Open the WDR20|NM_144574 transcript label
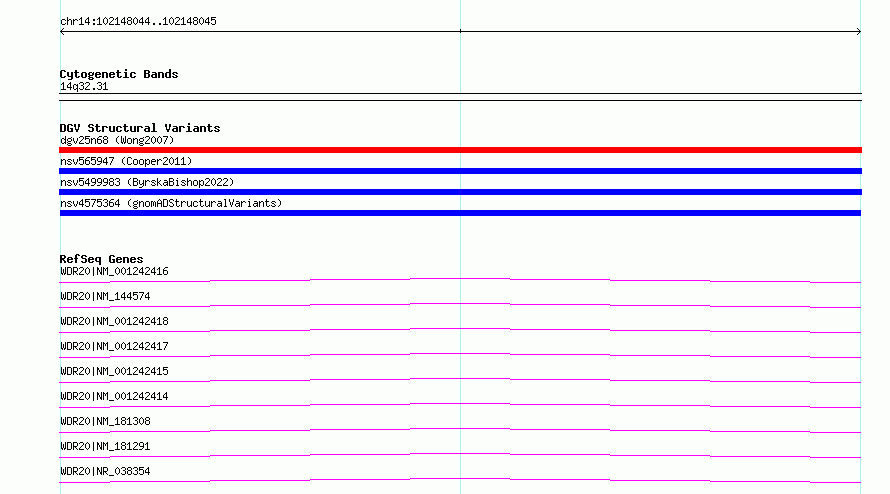Image resolution: width=890 pixels, height=494 pixels. pos(105,296)
